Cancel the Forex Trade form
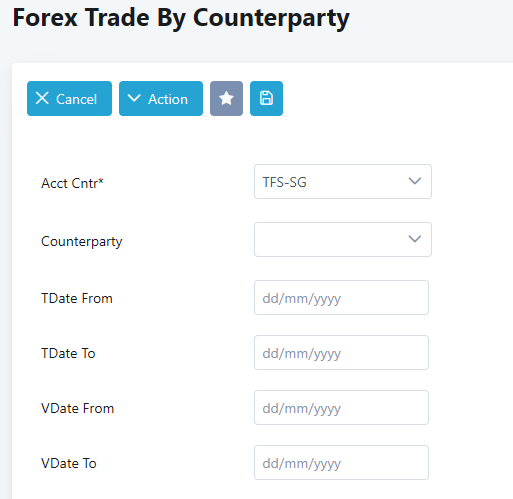 (x=69, y=98)
